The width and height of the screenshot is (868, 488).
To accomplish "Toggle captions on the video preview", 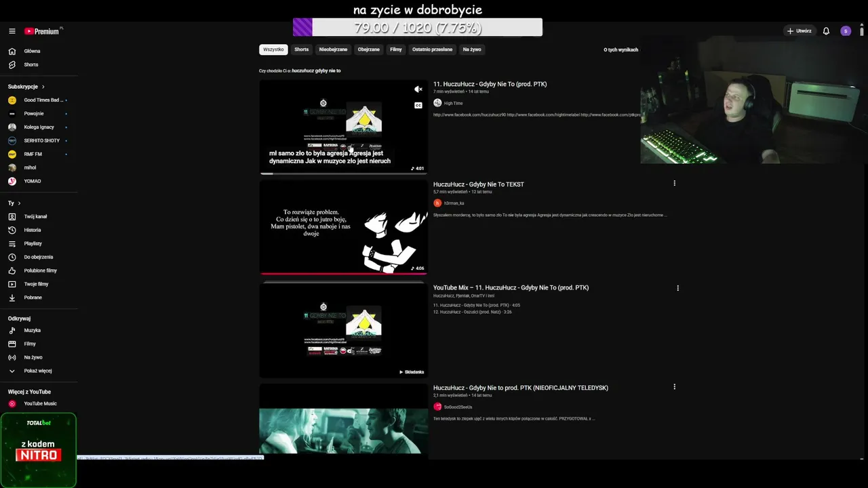I will 418,105.
